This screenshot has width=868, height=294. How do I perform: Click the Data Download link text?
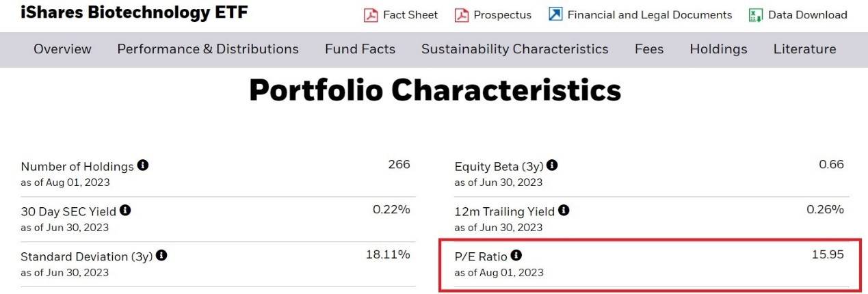(807, 15)
